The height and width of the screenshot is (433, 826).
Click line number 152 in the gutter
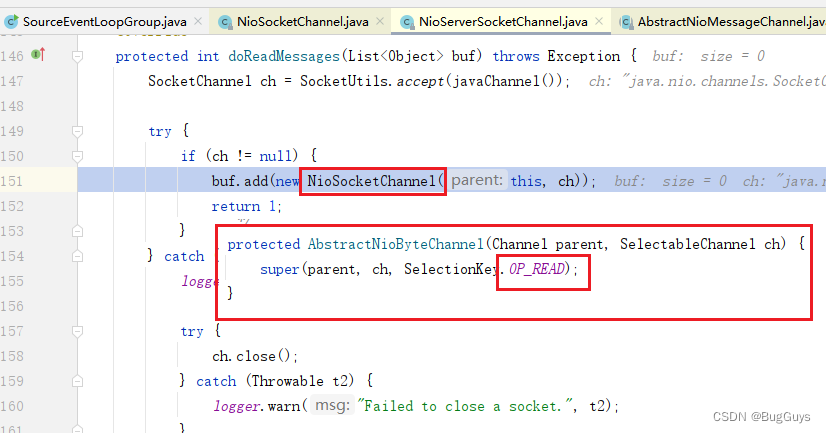point(12,206)
